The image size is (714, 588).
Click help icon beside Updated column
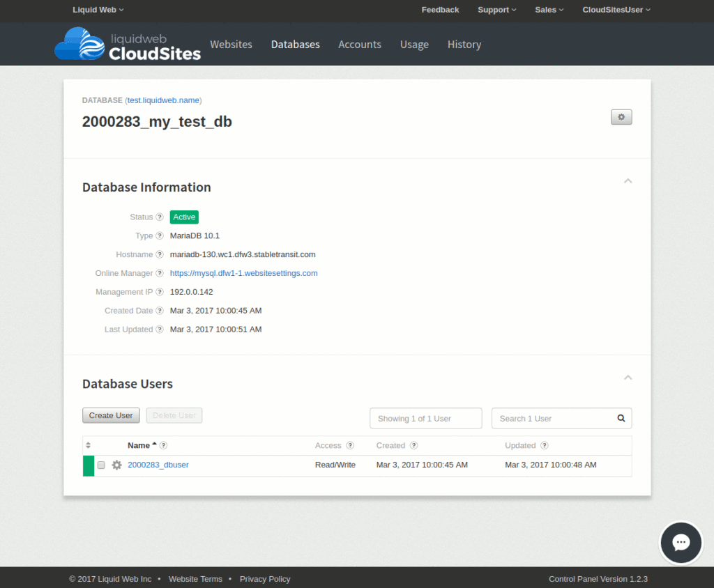[545, 446]
